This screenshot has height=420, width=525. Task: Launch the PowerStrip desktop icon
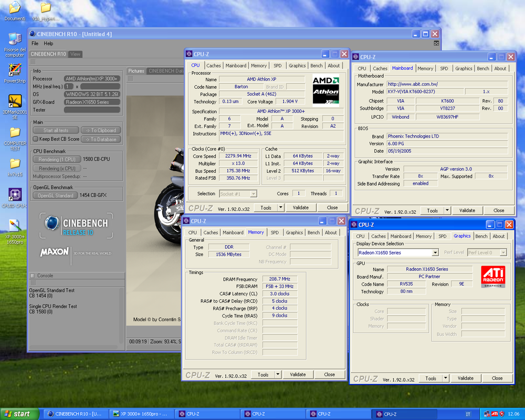coord(14,70)
